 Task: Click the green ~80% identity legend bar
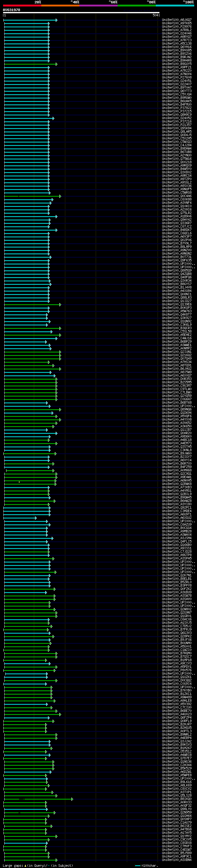(137, 6)
